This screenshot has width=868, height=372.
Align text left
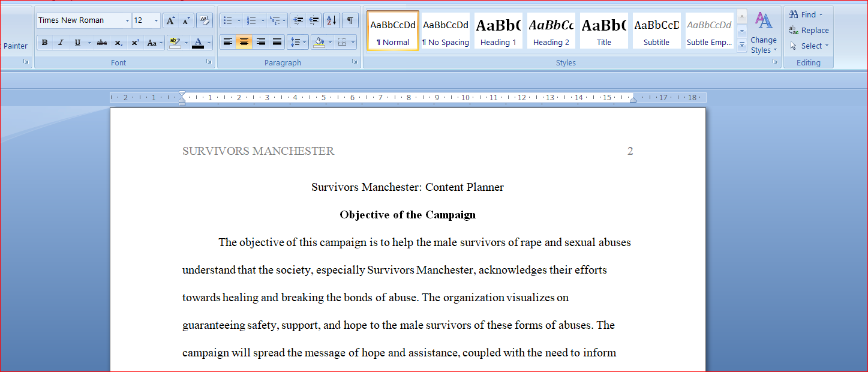(228, 42)
